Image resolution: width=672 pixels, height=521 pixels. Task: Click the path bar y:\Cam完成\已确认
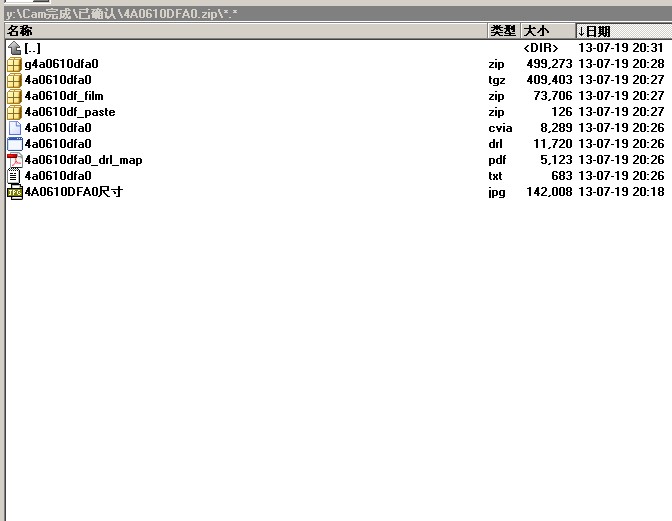[x=338, y=14]
